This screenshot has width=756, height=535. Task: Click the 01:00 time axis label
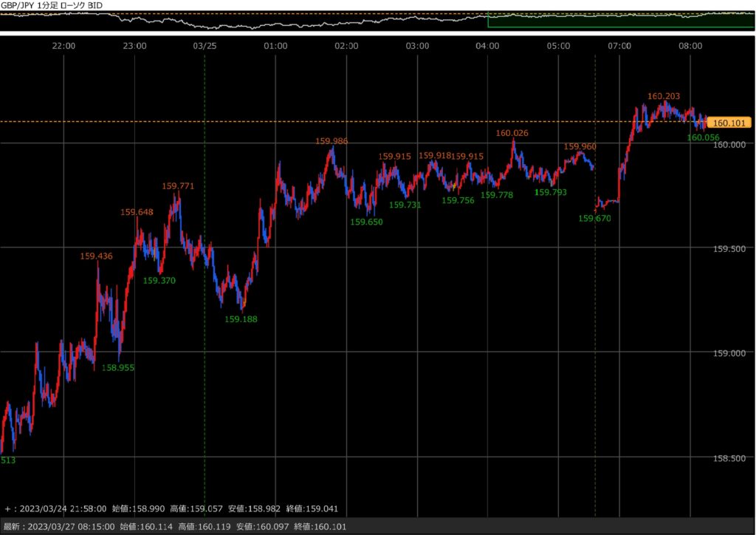coord(275,46)
